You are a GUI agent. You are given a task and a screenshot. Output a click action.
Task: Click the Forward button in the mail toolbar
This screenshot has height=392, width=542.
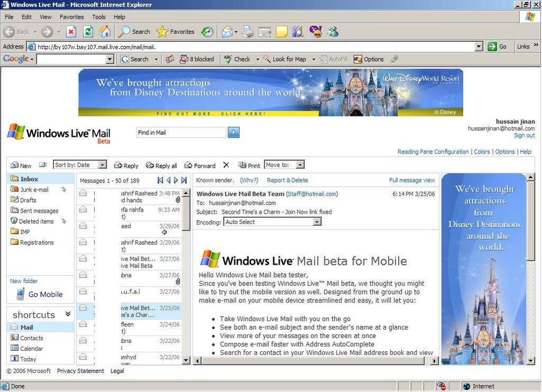pos(200,166)
